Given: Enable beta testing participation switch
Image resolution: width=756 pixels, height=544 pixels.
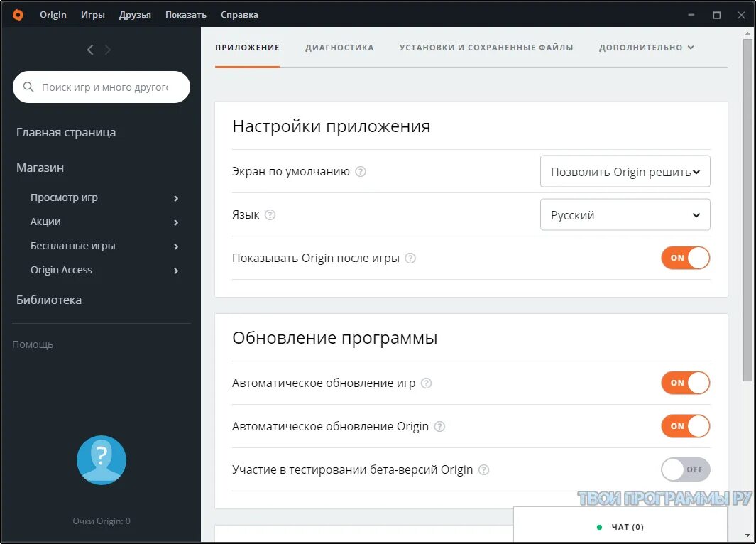Looking at the screenshot, I should click(686, 469).
